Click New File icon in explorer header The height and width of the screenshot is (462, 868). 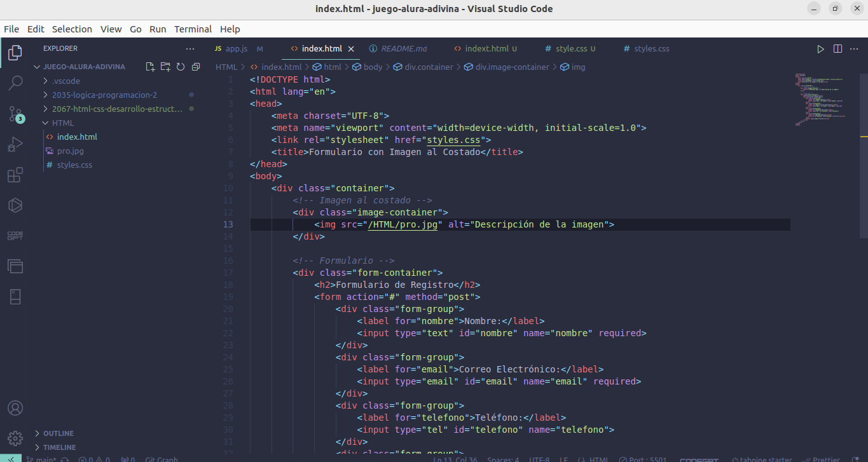coord(150,67)
